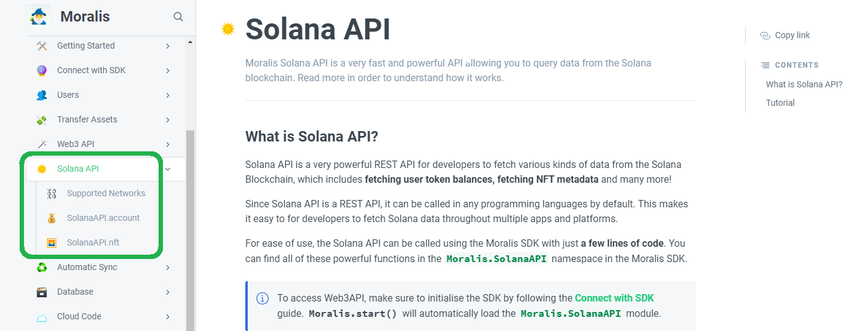Click the Users people icon
This screenshot has width=868, height=331.
42,95
